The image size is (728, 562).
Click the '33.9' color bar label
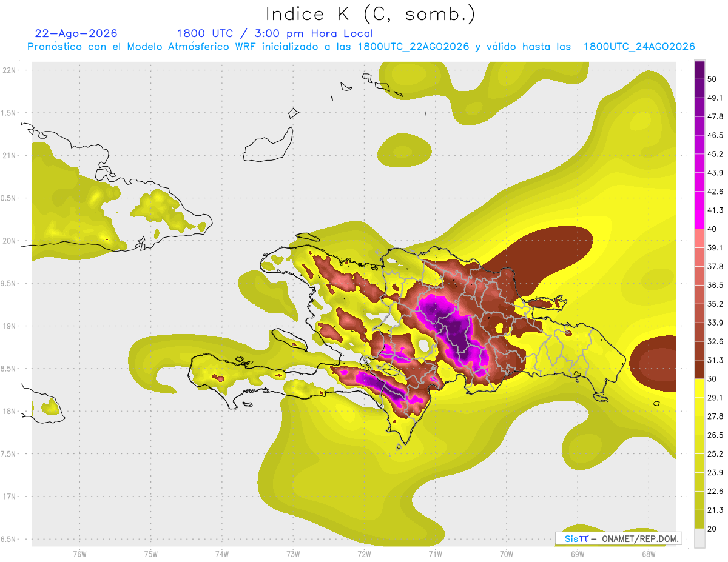pos(715,323)
